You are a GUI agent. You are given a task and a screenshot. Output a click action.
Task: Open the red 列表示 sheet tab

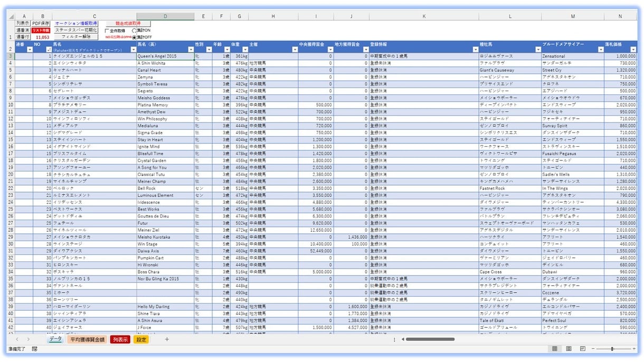coord(120,339)
